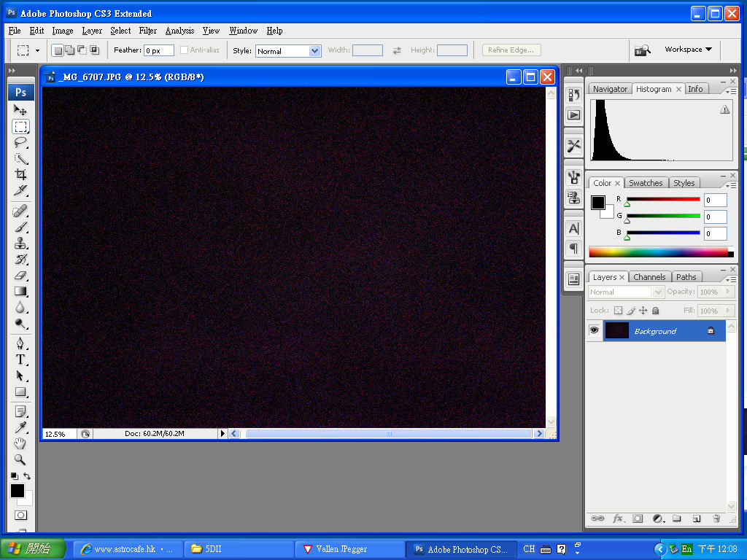The height and width of the screenshot is (560, 747).
Task: Click the trash icon in Layers panel
Action: 716,518
